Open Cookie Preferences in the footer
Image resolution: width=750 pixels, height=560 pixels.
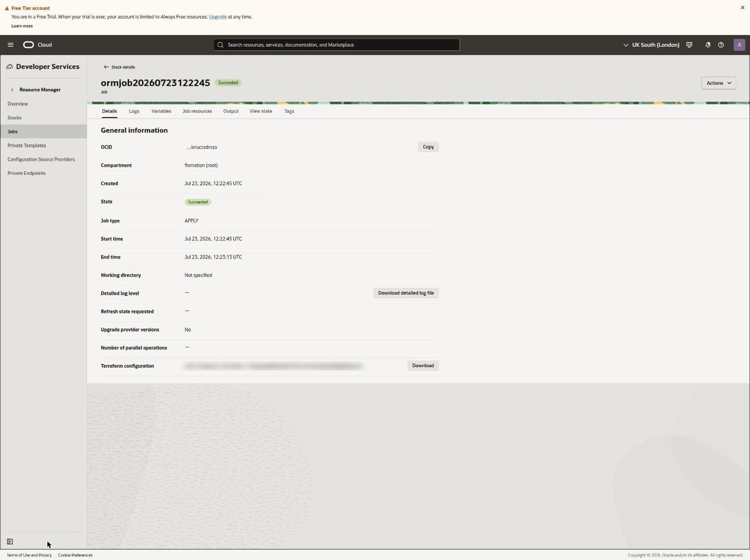75,555
